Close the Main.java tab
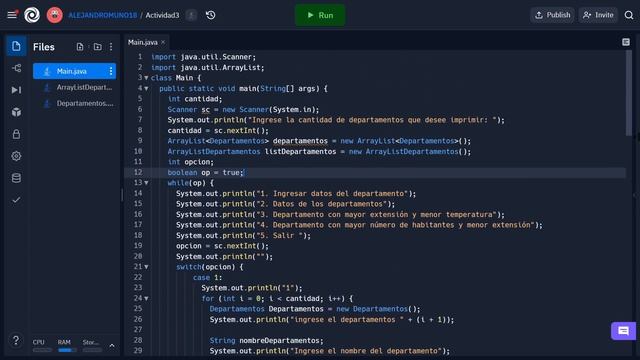This screenshot has width=640, height=360. pyautogui.click(x=163, y=42)
